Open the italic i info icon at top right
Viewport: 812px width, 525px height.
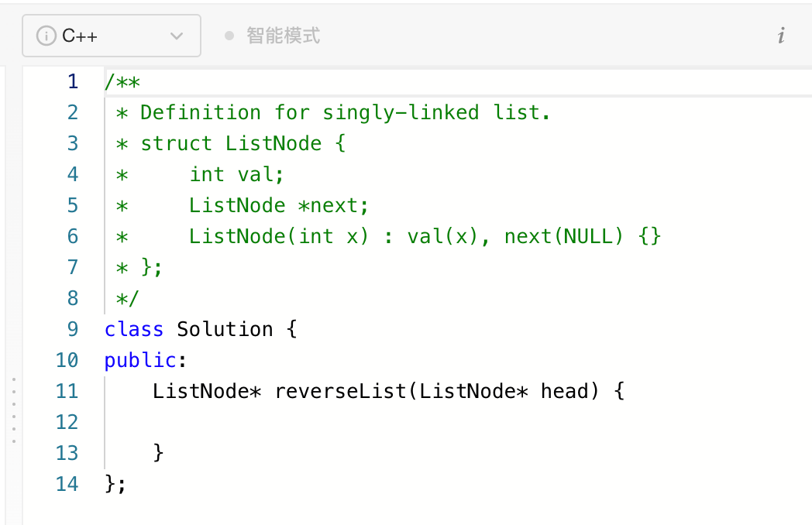pos(781,36)
